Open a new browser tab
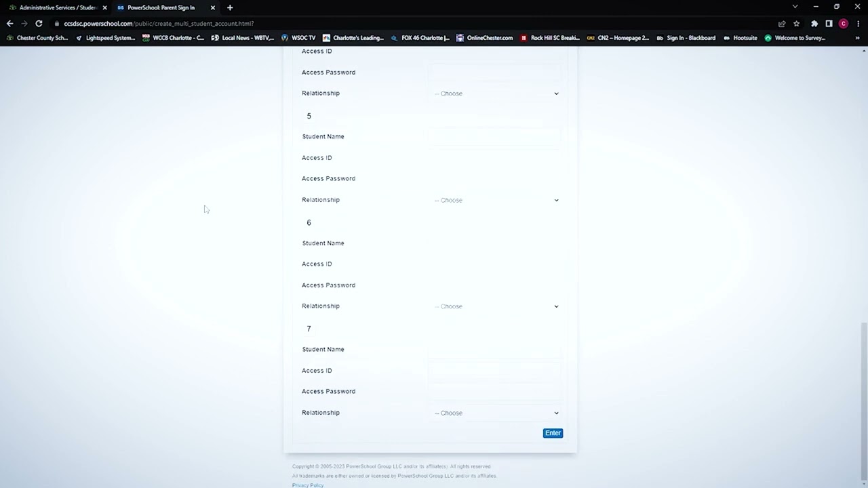 [230, 7]
